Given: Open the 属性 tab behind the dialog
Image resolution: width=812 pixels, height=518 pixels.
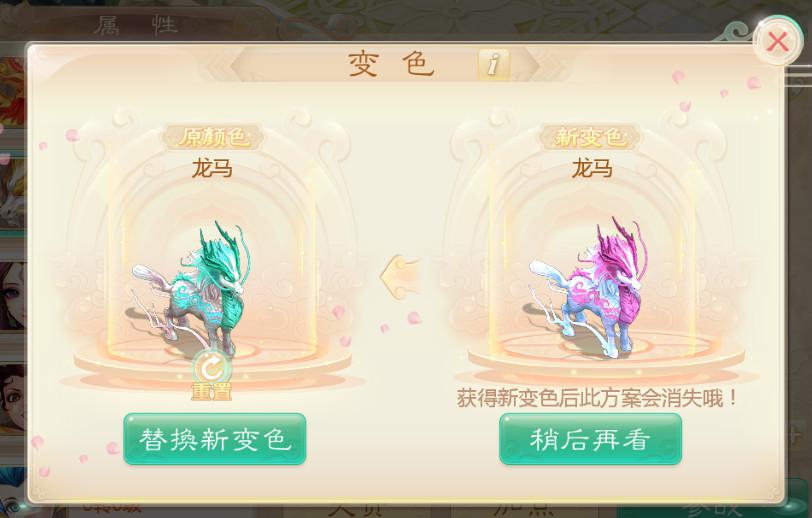Looking at the screenshot, I should tap(136, 25).
